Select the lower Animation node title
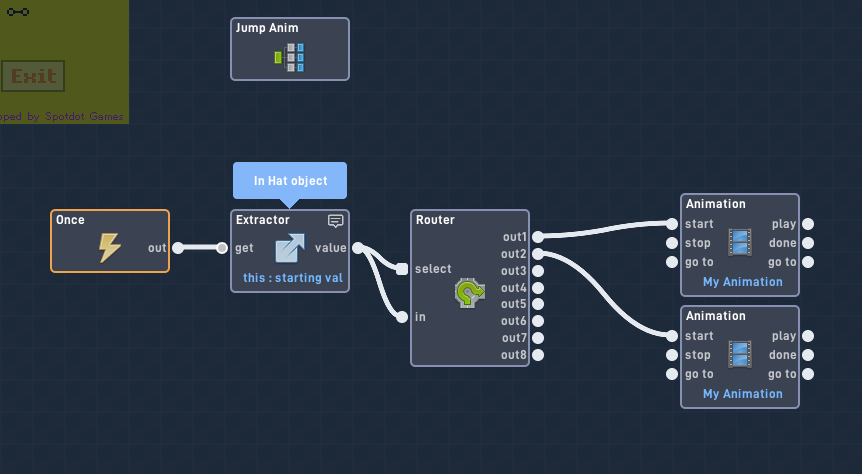The image size is (862, 474). (715, 316)
